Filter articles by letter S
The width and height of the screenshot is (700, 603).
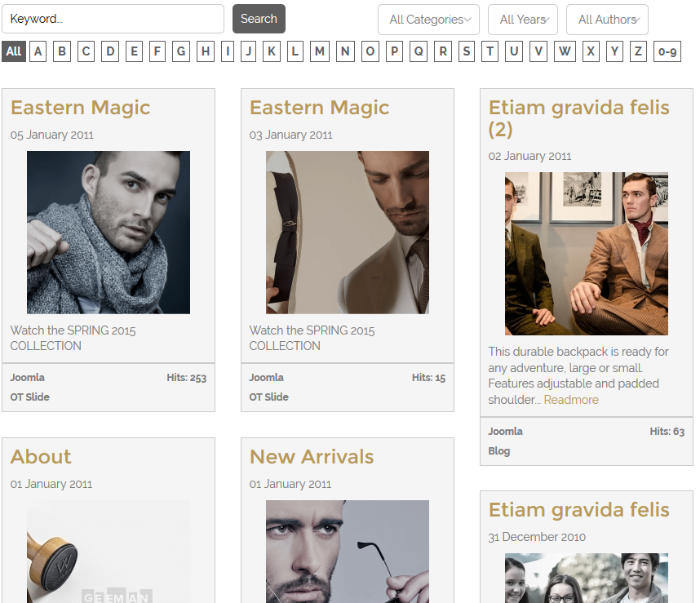[467, 51]
